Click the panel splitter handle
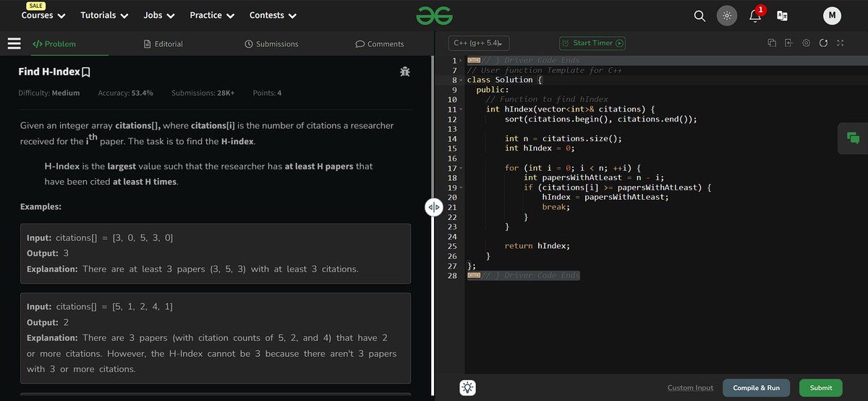 [x=433, y=208]
